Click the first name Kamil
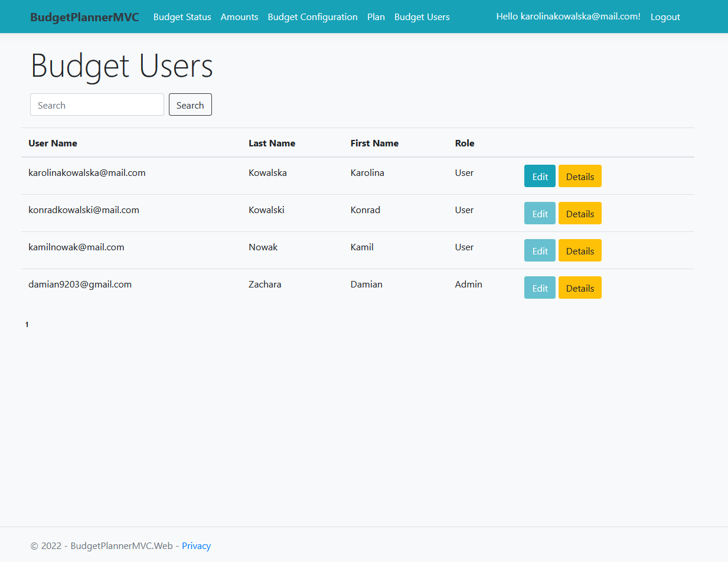The width and height of the screenshot is (728, 562). click(x=362, y=247)
